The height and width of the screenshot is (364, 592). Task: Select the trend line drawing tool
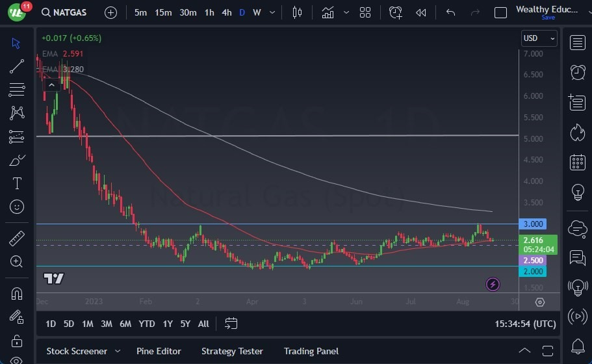click(17, 66)
